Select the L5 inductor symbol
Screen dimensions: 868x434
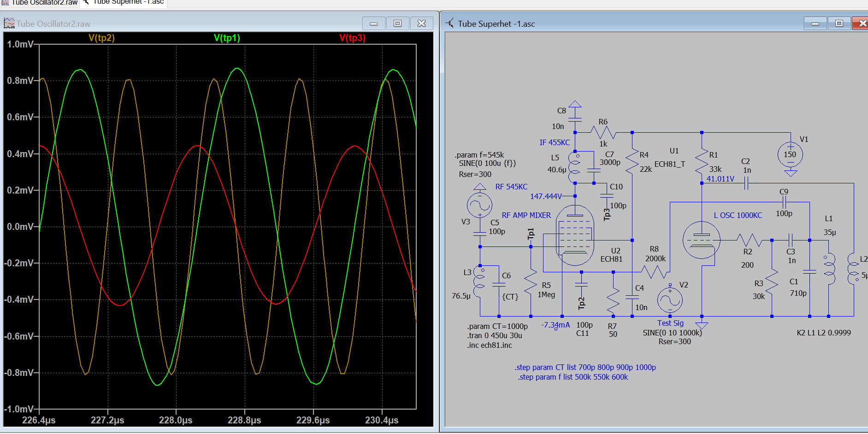click(574, 167)
